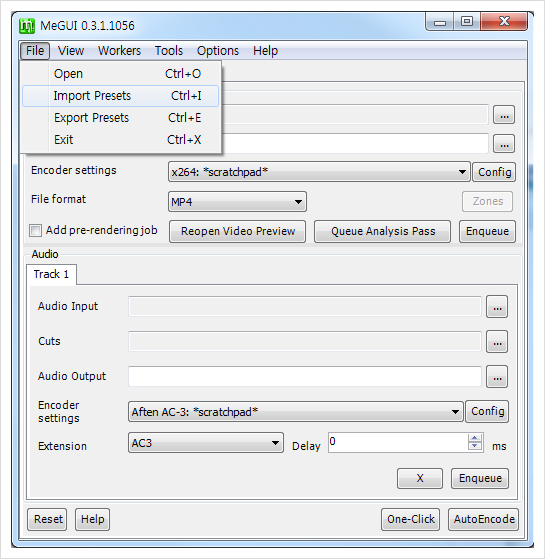The width and height of the screenshot is (545, 559).
Task: Open audio encoder Config
Action: tap(487, 411)
